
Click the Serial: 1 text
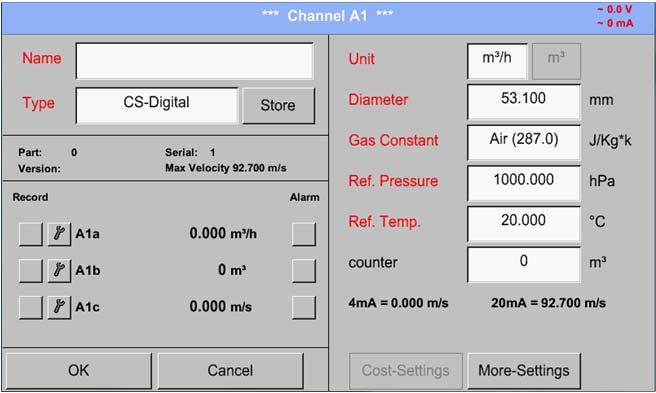(x=190, y=152)
